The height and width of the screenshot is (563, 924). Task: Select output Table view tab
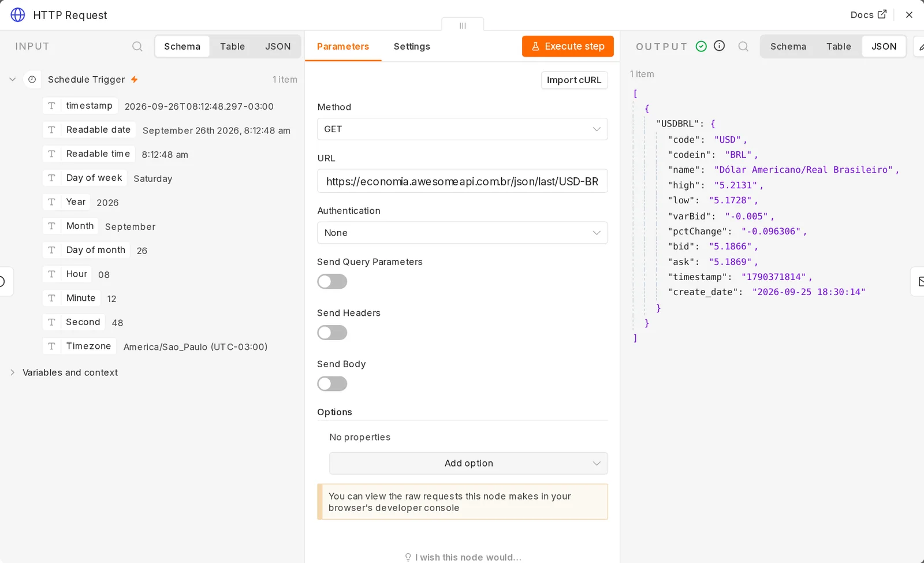click(839, 46)
